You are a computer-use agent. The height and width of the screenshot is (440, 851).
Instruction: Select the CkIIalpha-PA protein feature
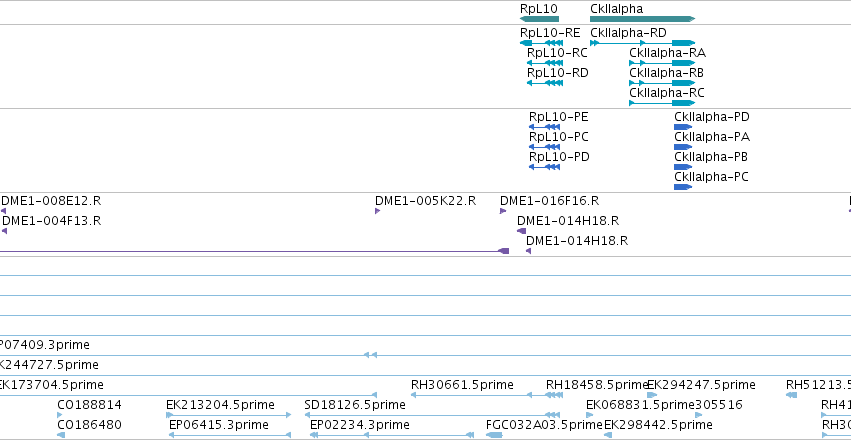pos(683,147)
